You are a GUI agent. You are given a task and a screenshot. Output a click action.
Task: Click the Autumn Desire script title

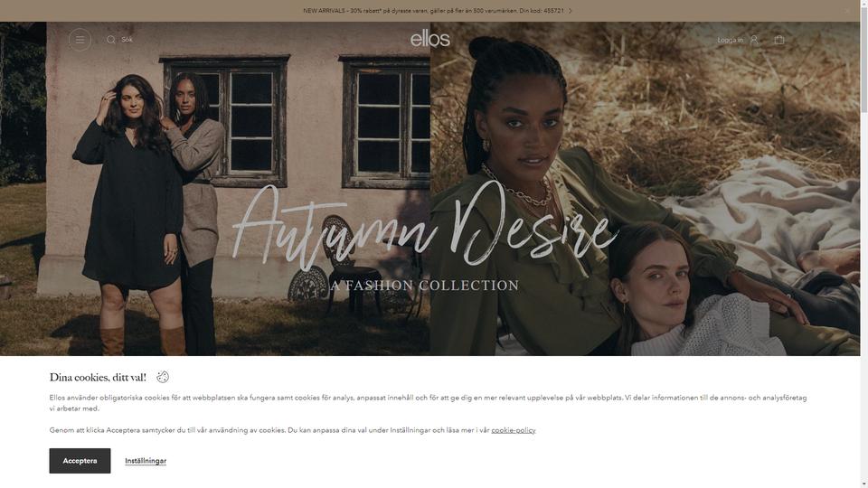tap(425, 226)
